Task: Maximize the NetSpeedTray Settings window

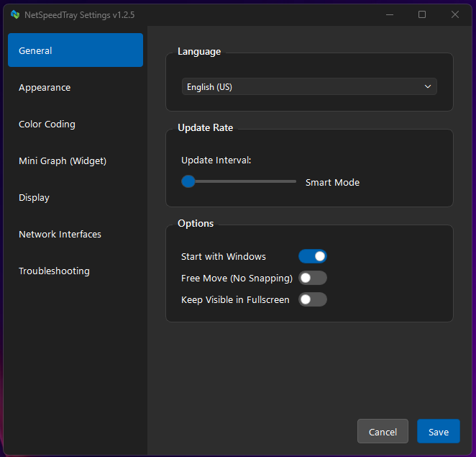Action: tap(422, 14)
